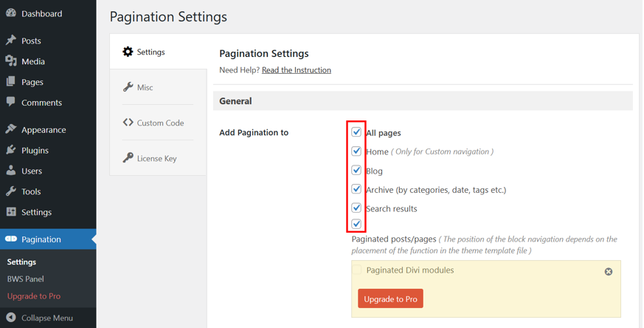
Task: Click Upgrade to Pro sidebar link
Action: [34, 296]
